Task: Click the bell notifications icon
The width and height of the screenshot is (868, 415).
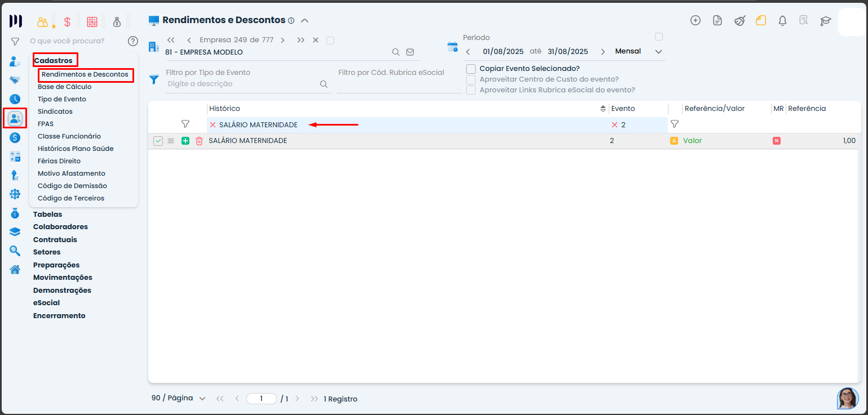Action: (x=782, y=21)
